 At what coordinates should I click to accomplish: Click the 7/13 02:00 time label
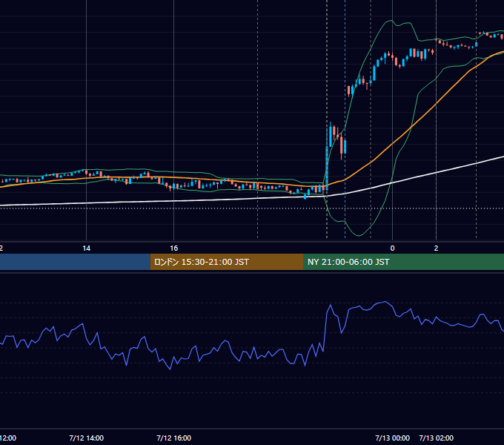coord(436,438)
